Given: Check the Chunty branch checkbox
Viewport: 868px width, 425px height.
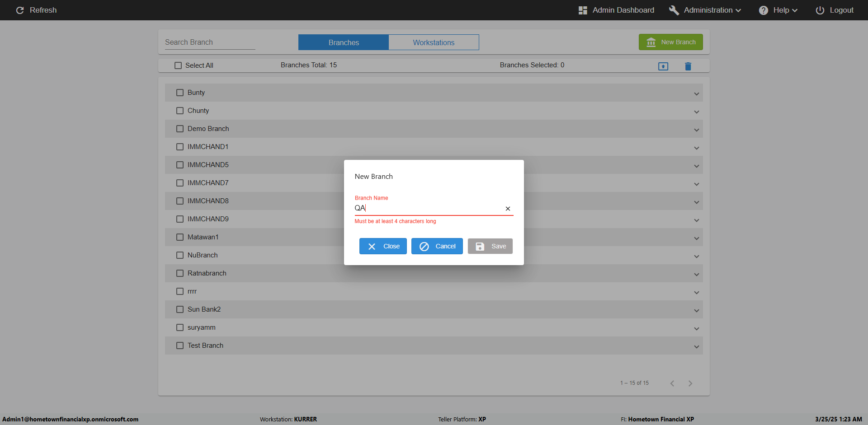Looking at the screenshot, I should pos(180,111).
